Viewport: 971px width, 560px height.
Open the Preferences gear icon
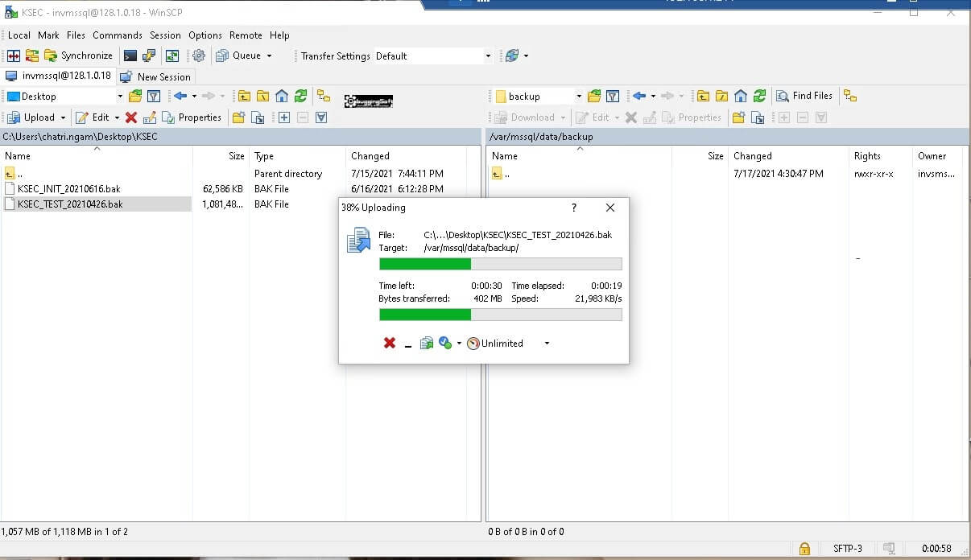199,56
